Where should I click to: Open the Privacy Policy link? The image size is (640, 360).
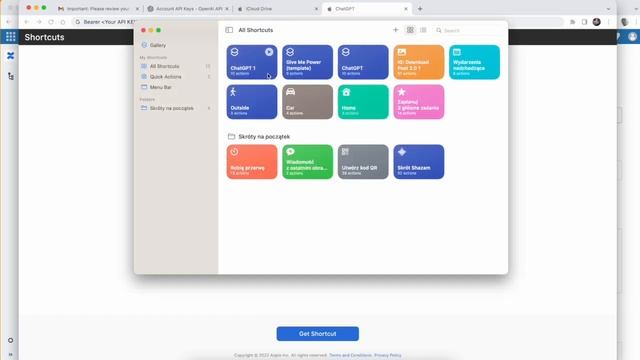[388, 355]
